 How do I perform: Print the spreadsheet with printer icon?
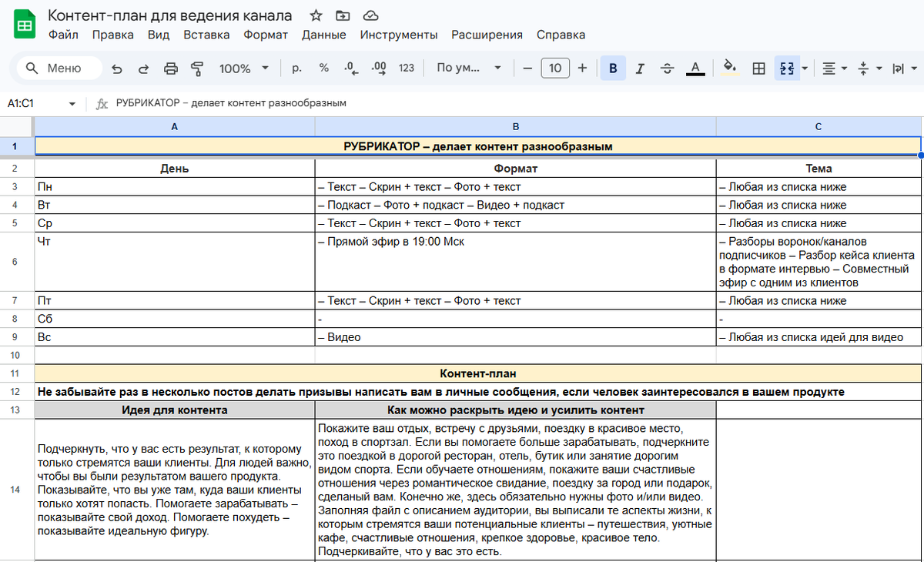pyautogui.click(x=171, y=69)
